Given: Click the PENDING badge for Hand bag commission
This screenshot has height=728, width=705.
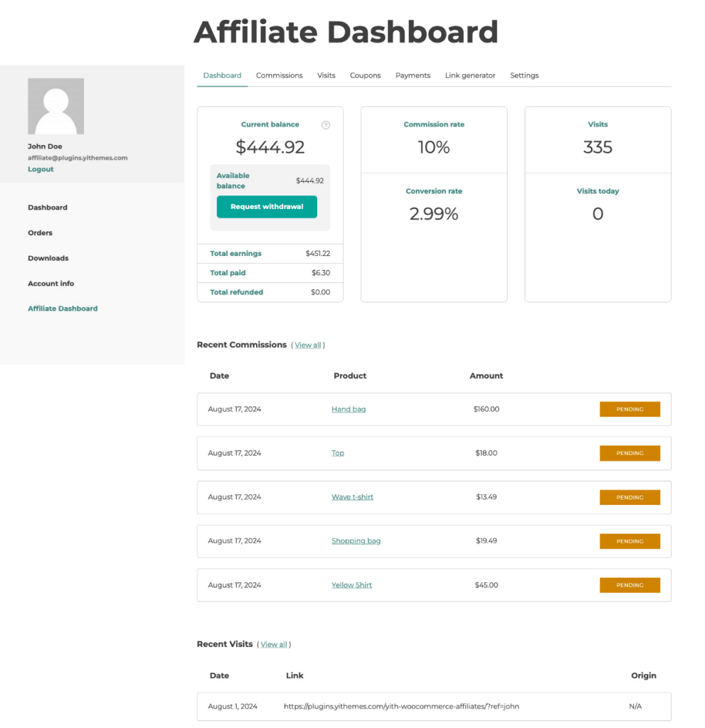Looking at the screenshot, I should [630, 409].
